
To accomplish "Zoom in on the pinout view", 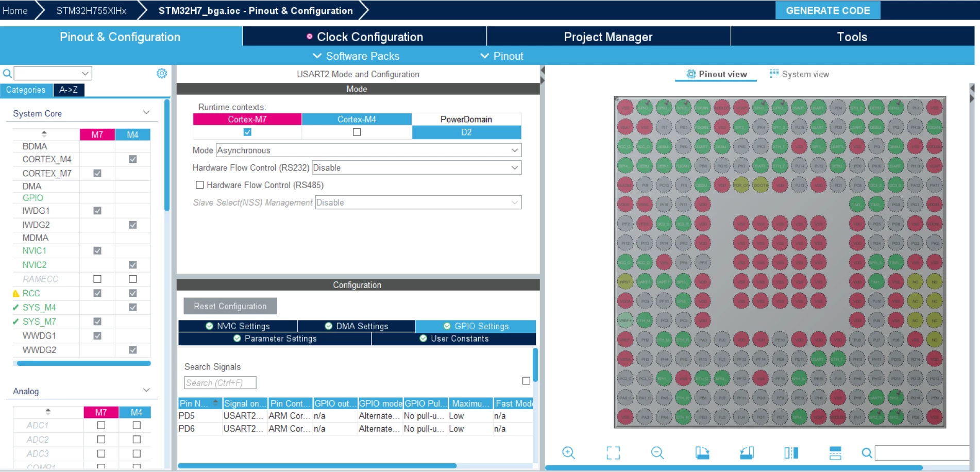I will coord(568,453).
